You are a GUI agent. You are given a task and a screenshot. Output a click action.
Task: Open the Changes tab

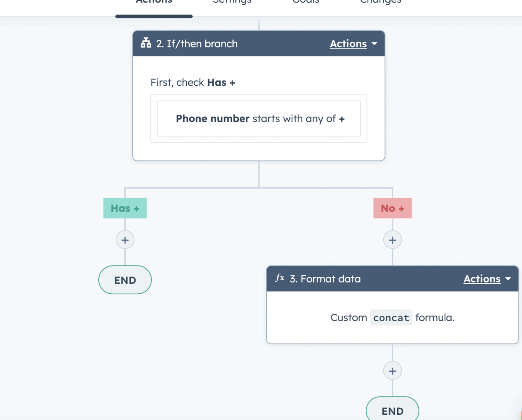(x=380, y=2)
